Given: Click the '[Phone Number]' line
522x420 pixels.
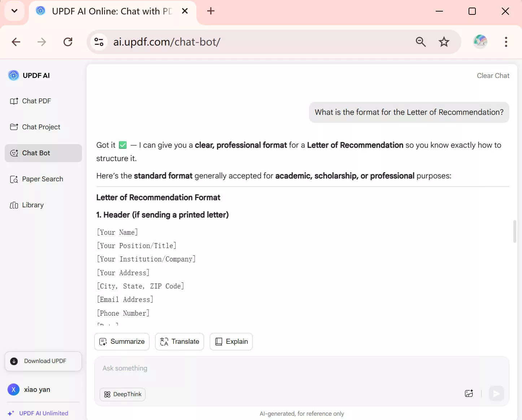Looking at the screenshot, I should coord(123,313).
